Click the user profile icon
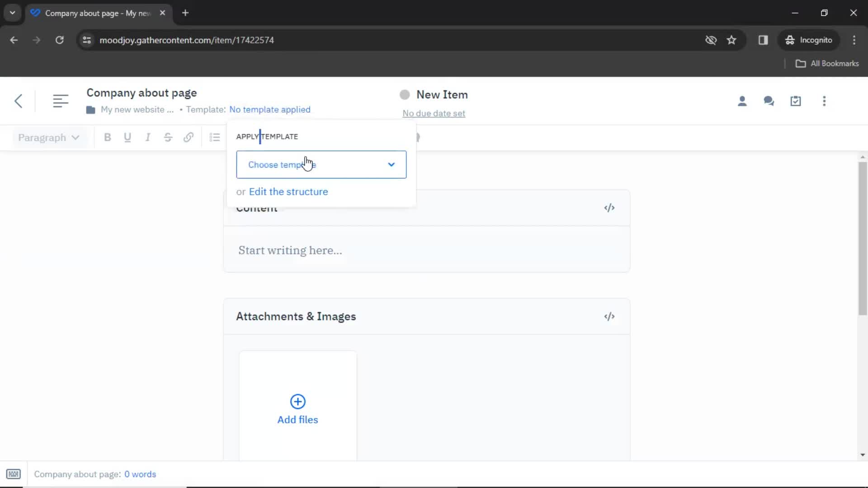The width and height of the screenshot is (868, 488). (x=742, y=101)
